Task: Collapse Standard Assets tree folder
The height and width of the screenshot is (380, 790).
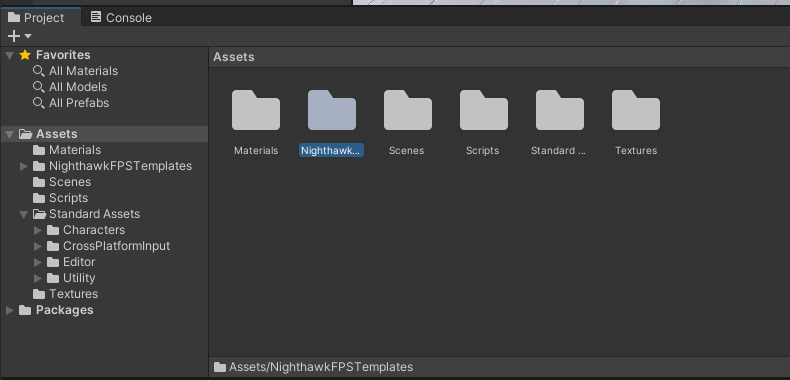Action: [x=23, y=215]
